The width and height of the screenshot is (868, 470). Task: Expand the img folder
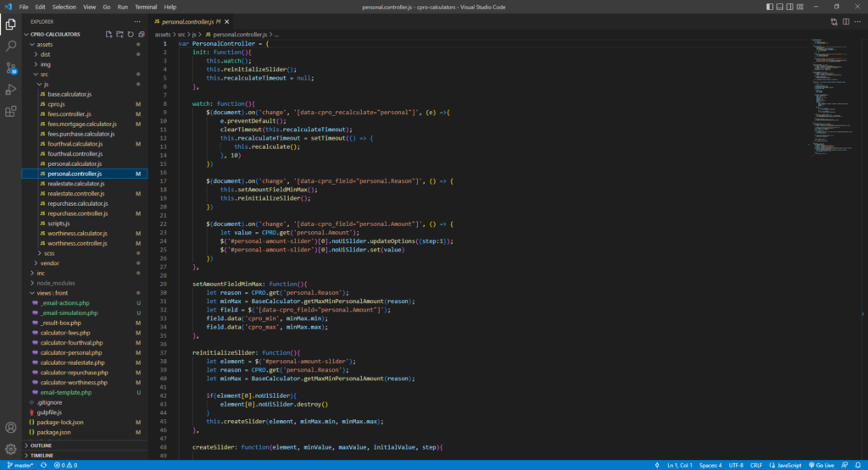pos(36,64)
